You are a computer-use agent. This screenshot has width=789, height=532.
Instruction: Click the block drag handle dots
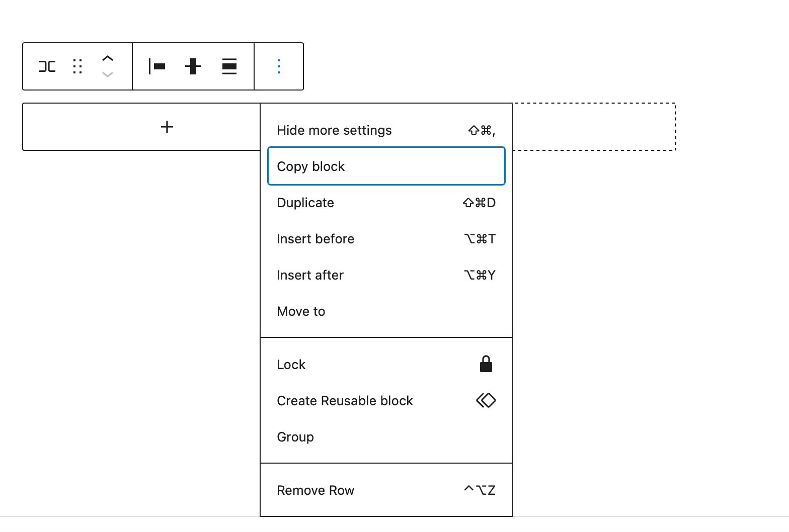(77, 66)
